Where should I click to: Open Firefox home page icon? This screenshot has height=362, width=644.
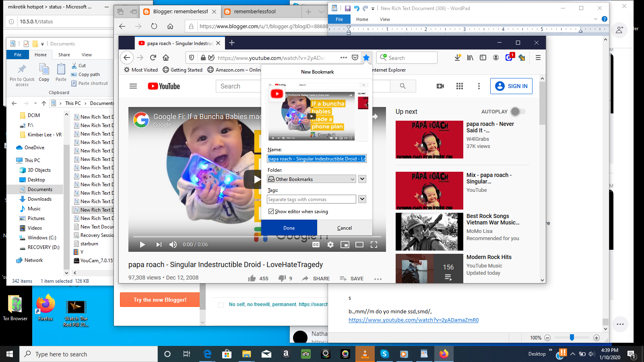pos(166,58)
